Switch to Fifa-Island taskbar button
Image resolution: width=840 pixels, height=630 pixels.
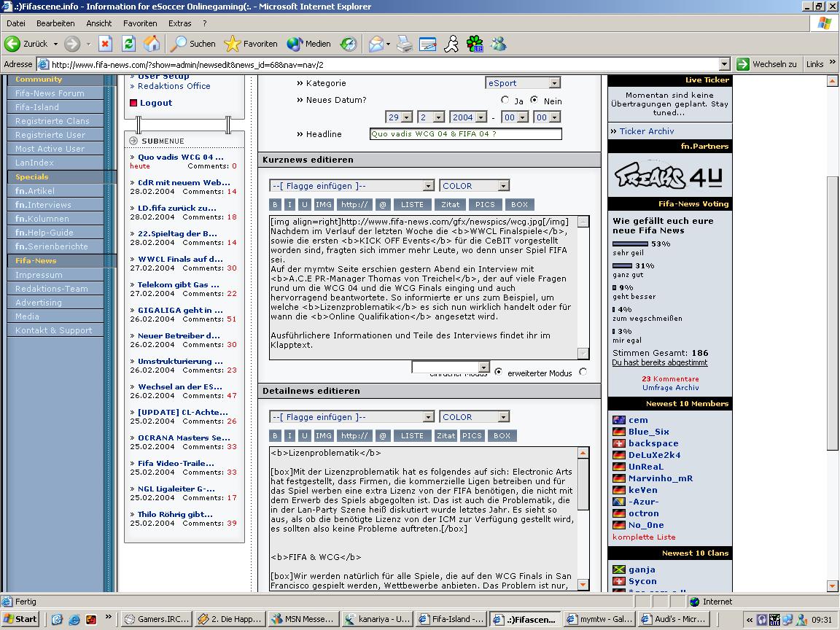[451, 619]
